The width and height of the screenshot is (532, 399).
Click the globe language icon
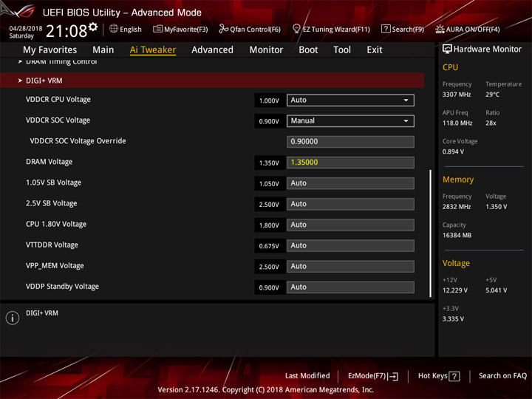coord(114,29)
